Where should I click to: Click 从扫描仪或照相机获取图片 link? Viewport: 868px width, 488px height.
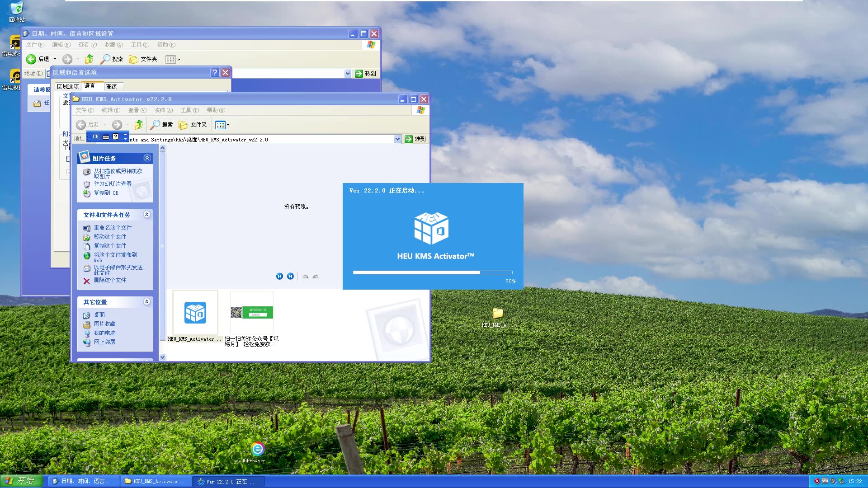118,174
